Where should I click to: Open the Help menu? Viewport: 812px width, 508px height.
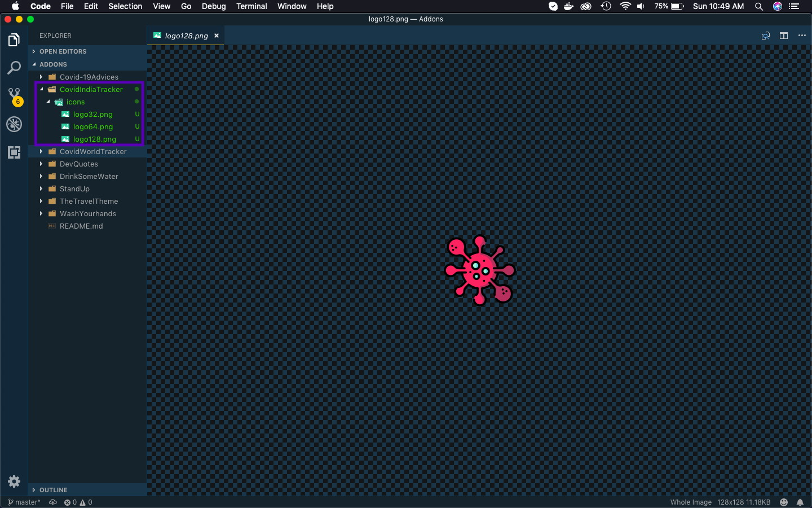tap(325, 6)
